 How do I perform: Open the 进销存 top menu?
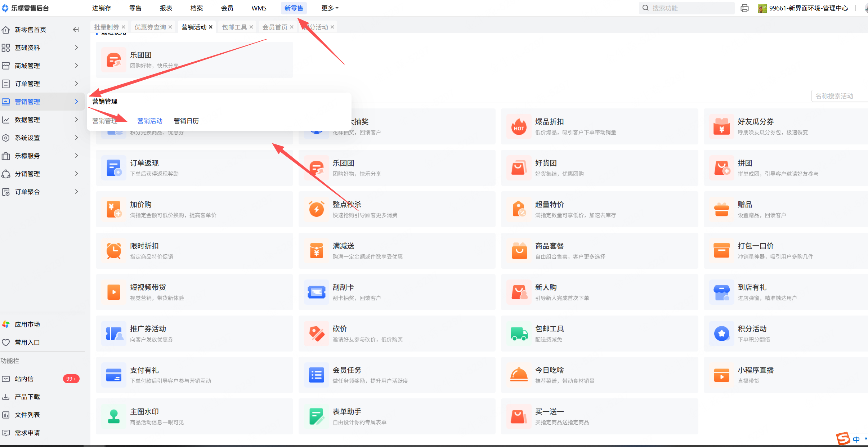point(102,8)
